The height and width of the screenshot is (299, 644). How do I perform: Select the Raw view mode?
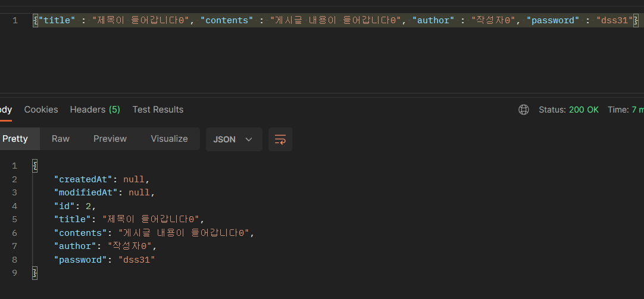pyautogui.click(x=60, y=139)
